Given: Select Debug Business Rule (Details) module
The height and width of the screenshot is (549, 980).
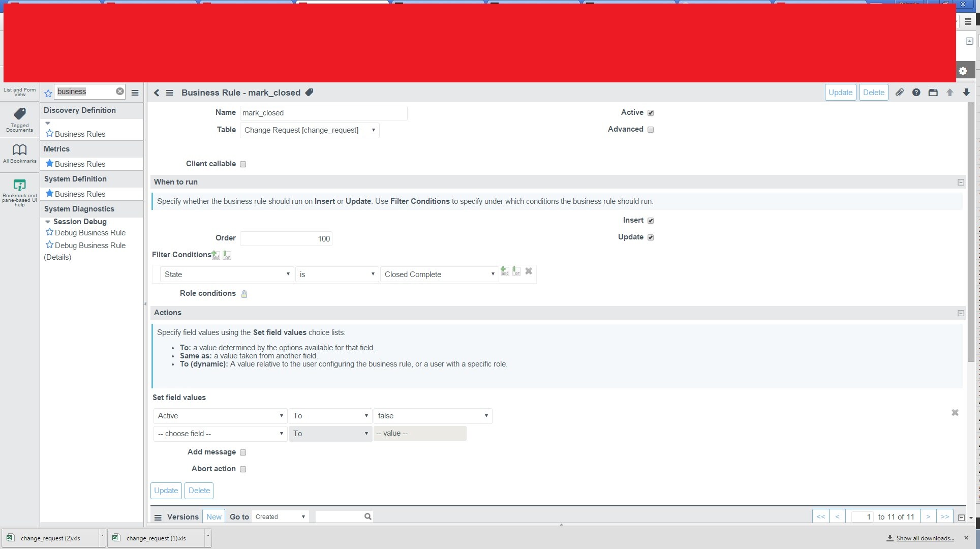Looking at the screenshot, I should click(x=89, y=246).
